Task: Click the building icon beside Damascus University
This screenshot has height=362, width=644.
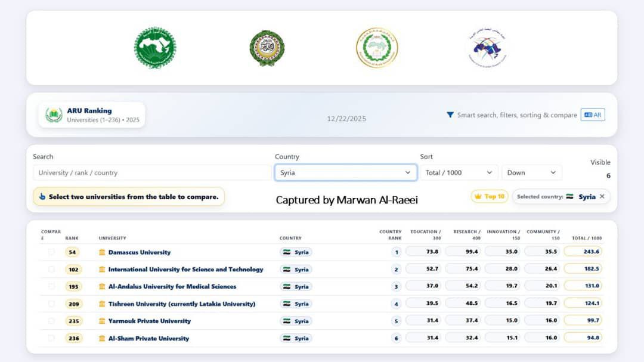Action: (x=102, y=252)
